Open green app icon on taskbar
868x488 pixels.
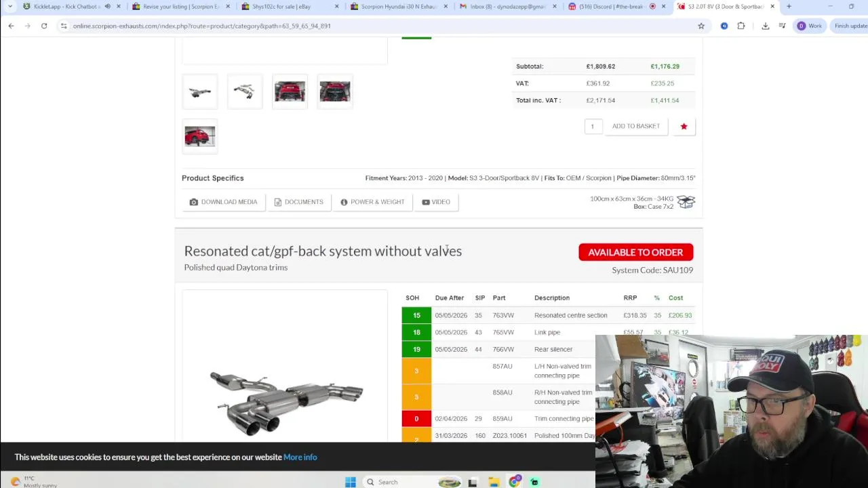coord(534,482)
